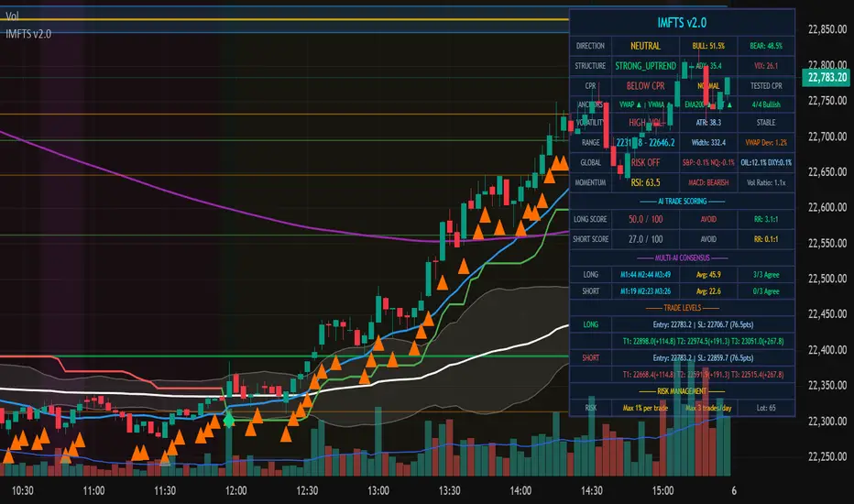Click the green diamond signal marker near 12:00

(x=229, y=420)
